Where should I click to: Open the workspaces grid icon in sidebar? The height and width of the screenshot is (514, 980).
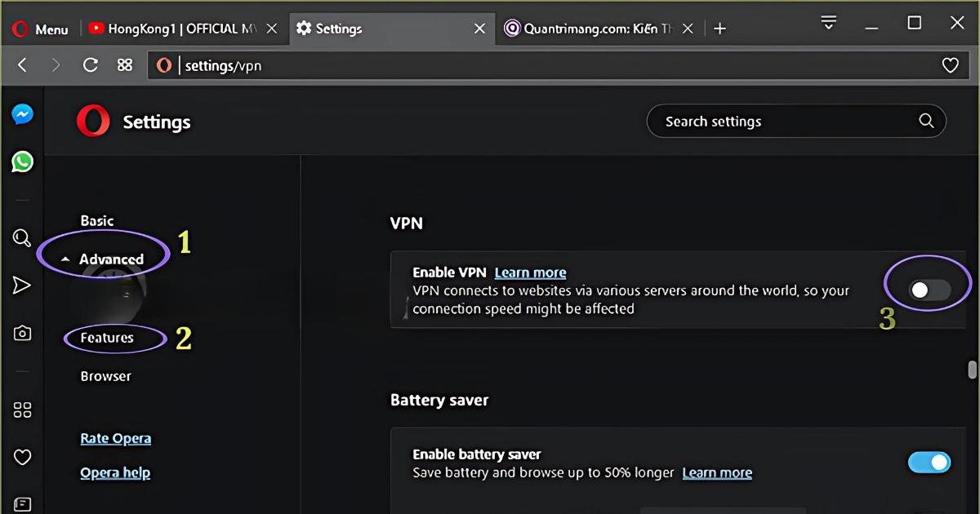22,410
